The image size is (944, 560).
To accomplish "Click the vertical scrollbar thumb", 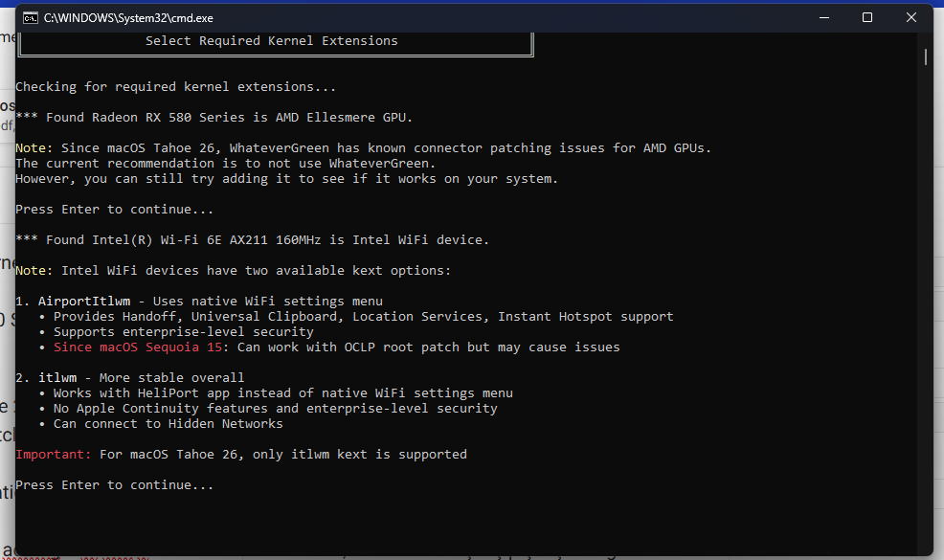I will click(925, 56).
